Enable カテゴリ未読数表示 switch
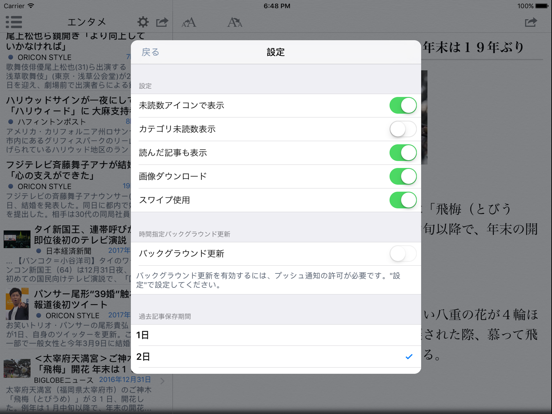552x414 pixels. point(403,129)
